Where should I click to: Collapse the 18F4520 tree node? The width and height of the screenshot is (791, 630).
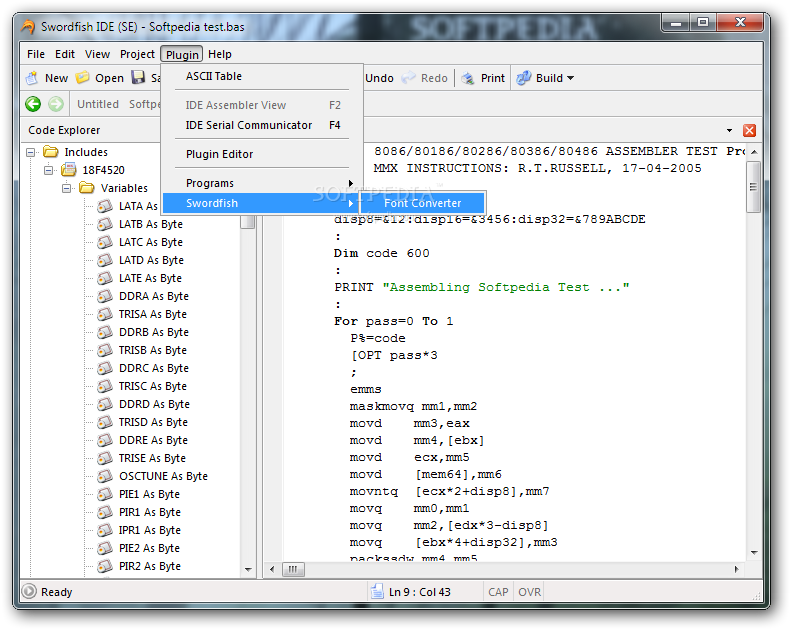pos(49,170)
